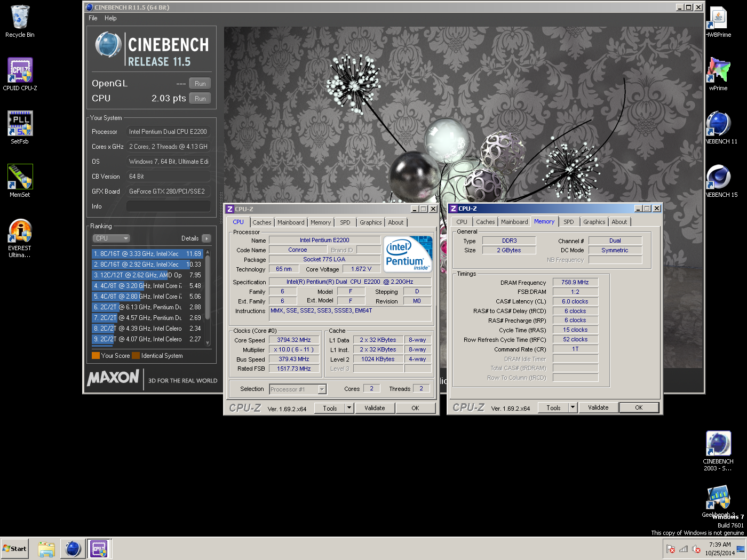Image resolution: width=747 pixels, height=560 pixels.
Task: Click the empty Info input field
Action: click(x=168, y=206)
